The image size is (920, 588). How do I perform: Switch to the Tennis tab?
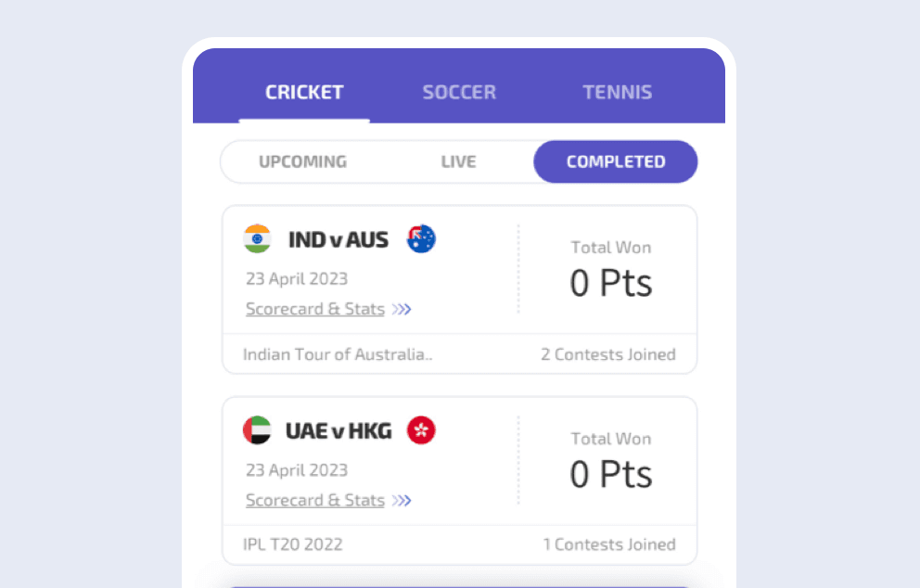click(x=617, y=91)
